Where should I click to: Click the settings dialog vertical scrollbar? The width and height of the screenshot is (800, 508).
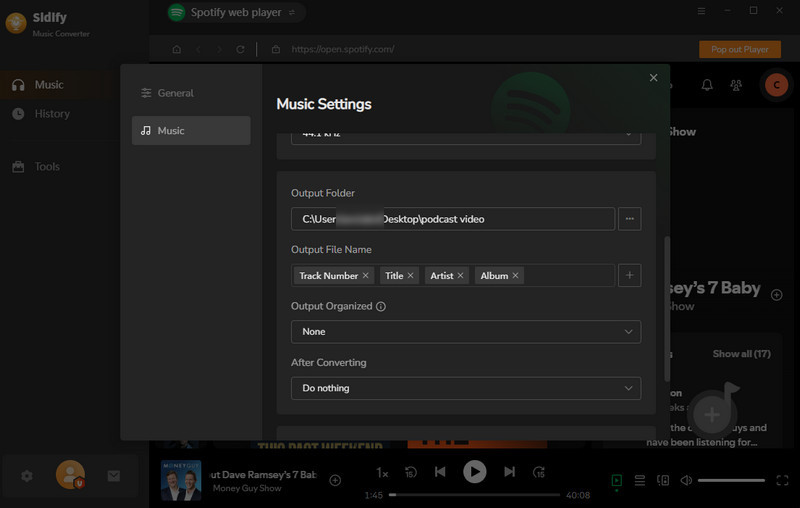[x=667, y=309]
